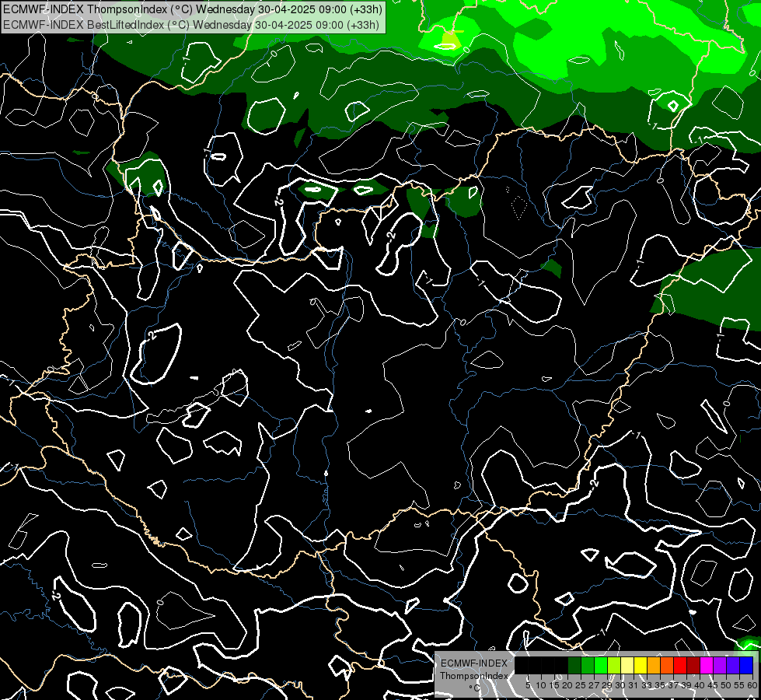Choose the light orange 33–35 legend swatch
Viewport: 761px width, 700px height.
coord(654,665)
